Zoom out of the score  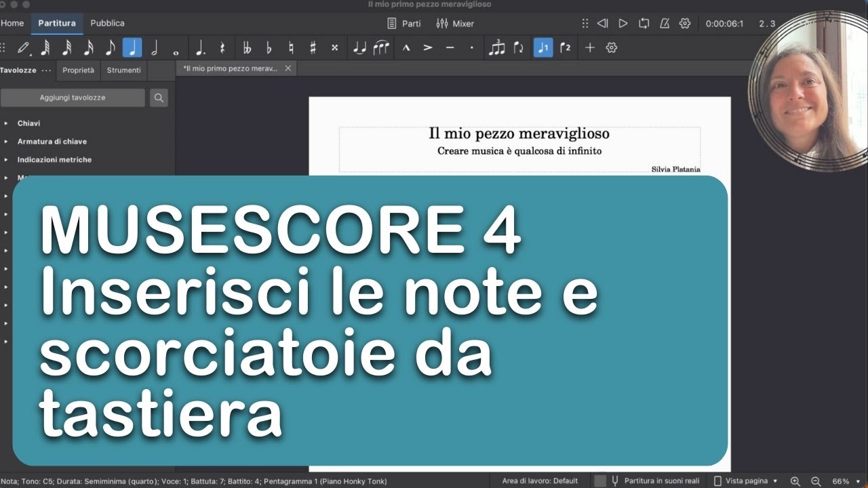click(x=816, y=481)
